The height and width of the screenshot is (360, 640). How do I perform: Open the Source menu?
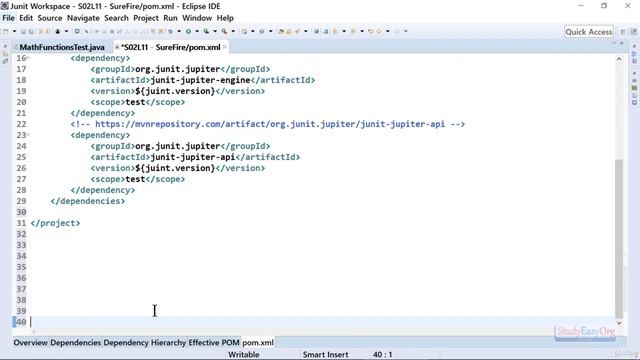50,18
